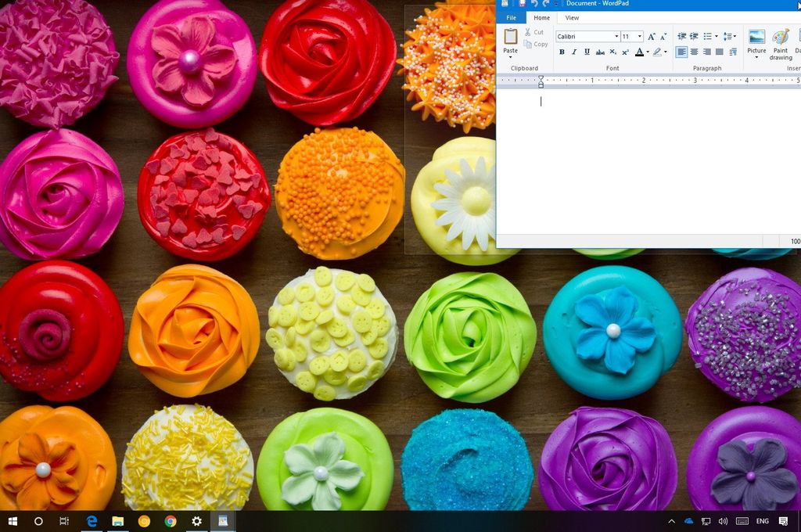Apply superscript formatting
The height and width of the screenshot is (532, 801).
[x=625, y=52]
